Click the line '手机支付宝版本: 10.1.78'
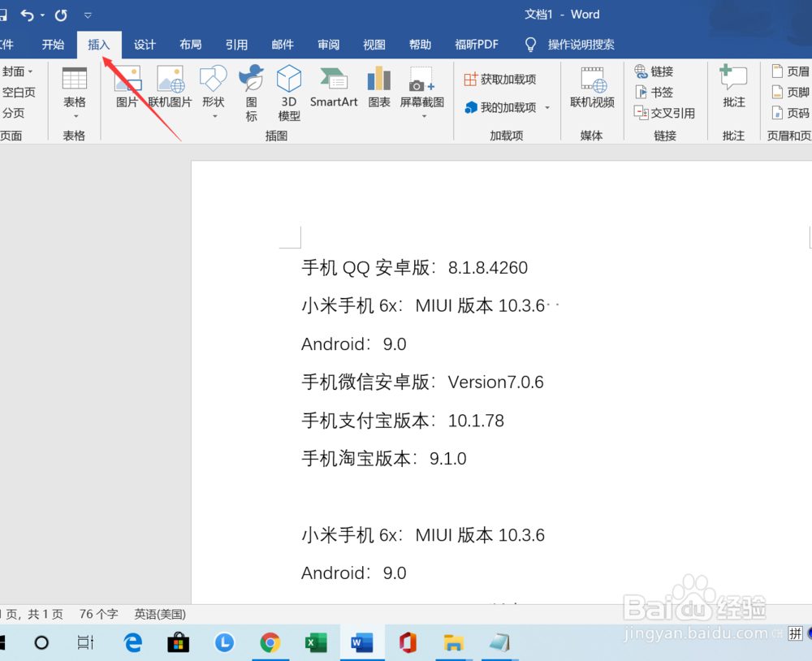The image size is (812, 661). (x=403, y=421)
